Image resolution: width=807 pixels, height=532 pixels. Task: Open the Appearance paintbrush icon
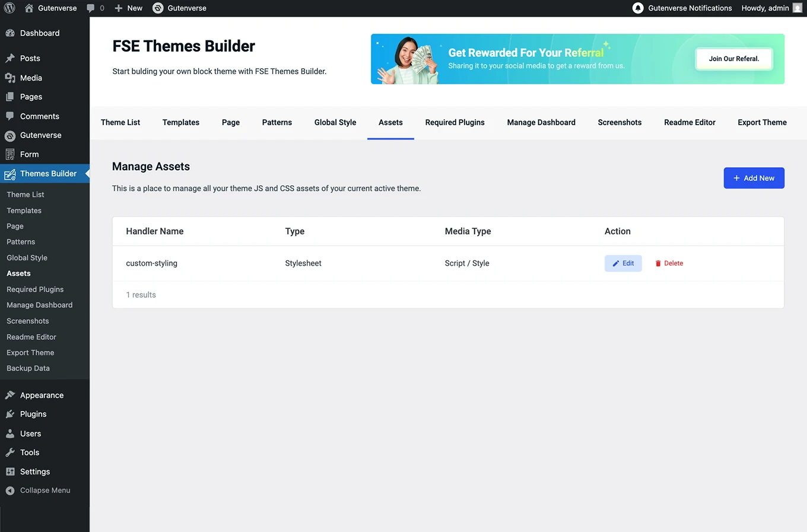10,395
